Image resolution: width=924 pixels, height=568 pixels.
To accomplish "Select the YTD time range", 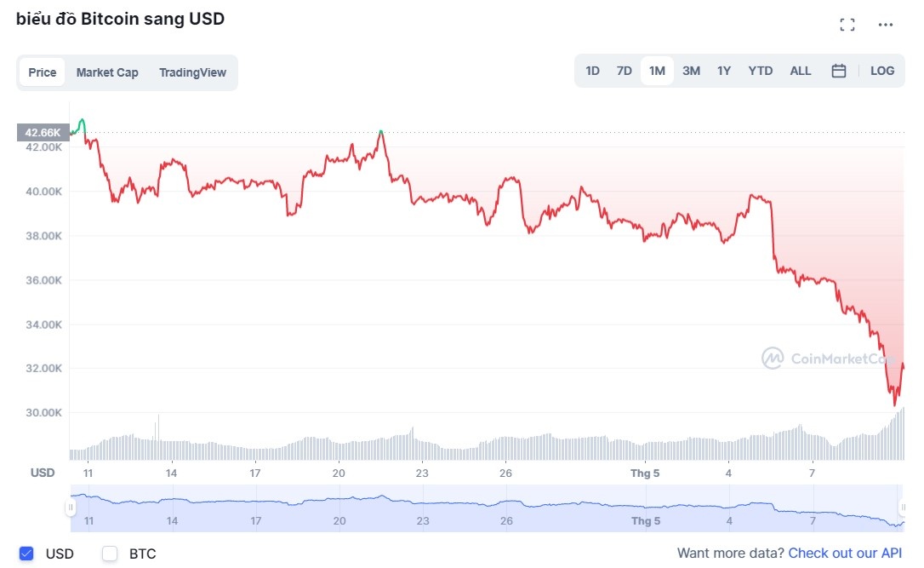I will click(760, 72).
